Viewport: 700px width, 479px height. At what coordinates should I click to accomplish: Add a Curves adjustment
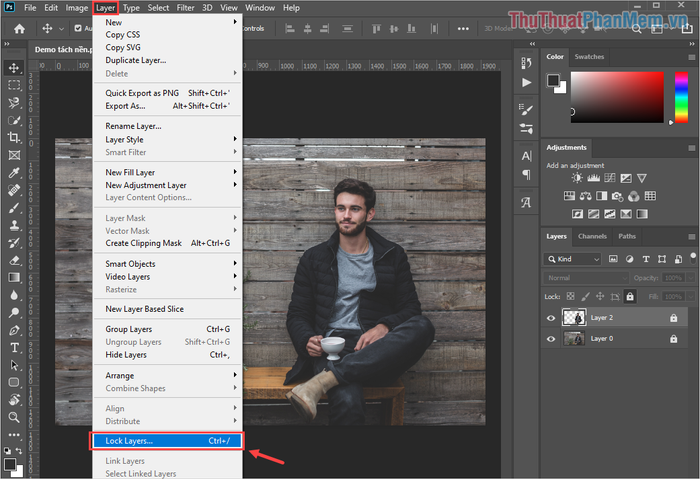[609, 178]
